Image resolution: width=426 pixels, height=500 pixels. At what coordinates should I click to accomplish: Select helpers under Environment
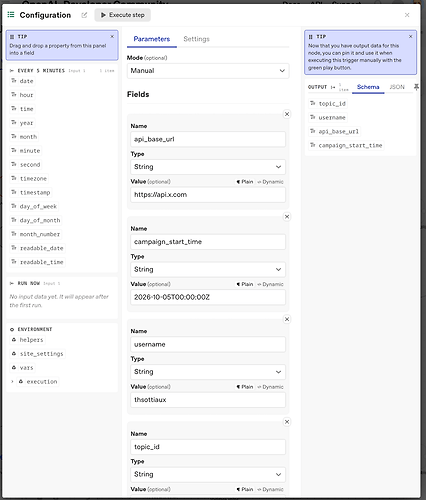(x=27, y=340)
